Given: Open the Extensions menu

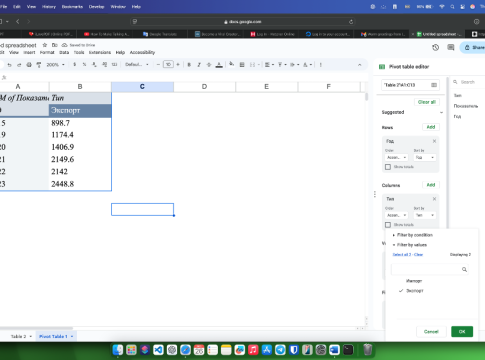Looking at the screenshot, I should pyautogui.click(x=100, y=52).
